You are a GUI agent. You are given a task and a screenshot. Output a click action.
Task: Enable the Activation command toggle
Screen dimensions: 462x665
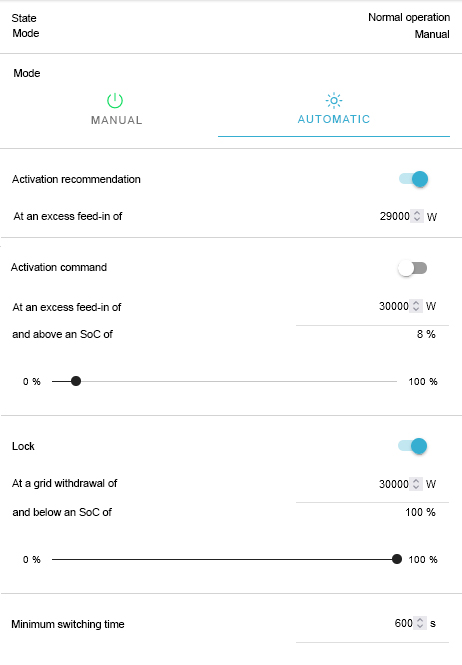412,268
